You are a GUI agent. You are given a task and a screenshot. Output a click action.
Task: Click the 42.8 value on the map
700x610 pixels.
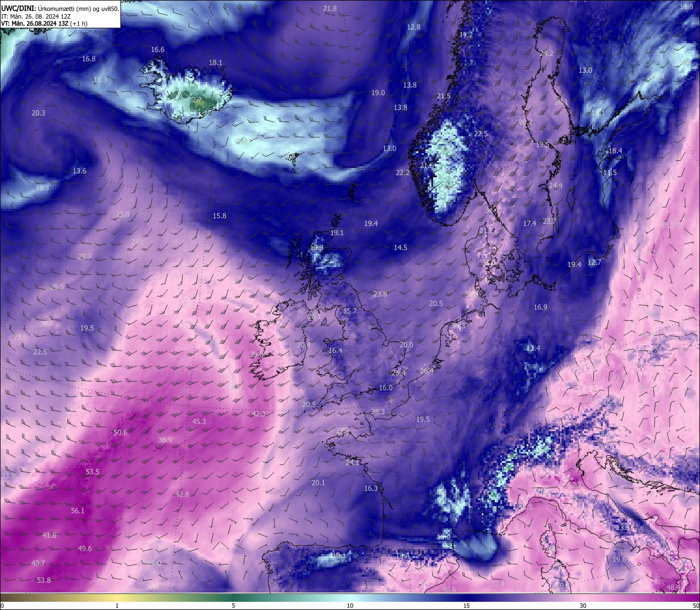pos(182,495)
